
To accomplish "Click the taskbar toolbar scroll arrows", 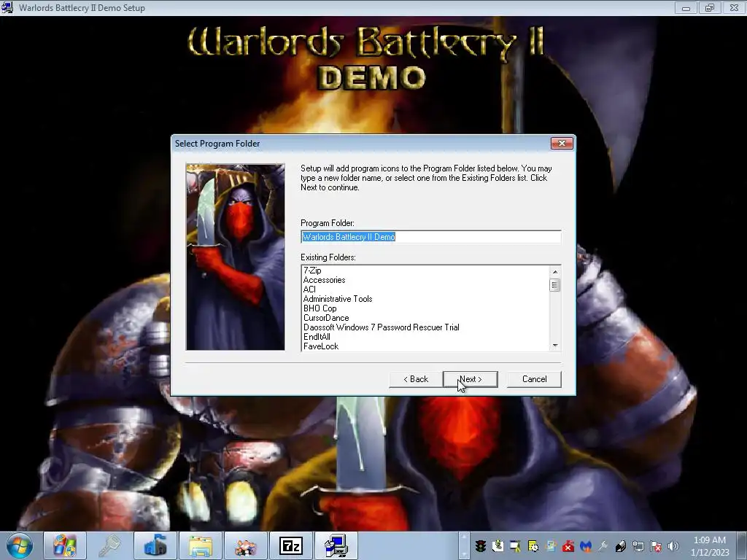I will [x=463, y=545].
